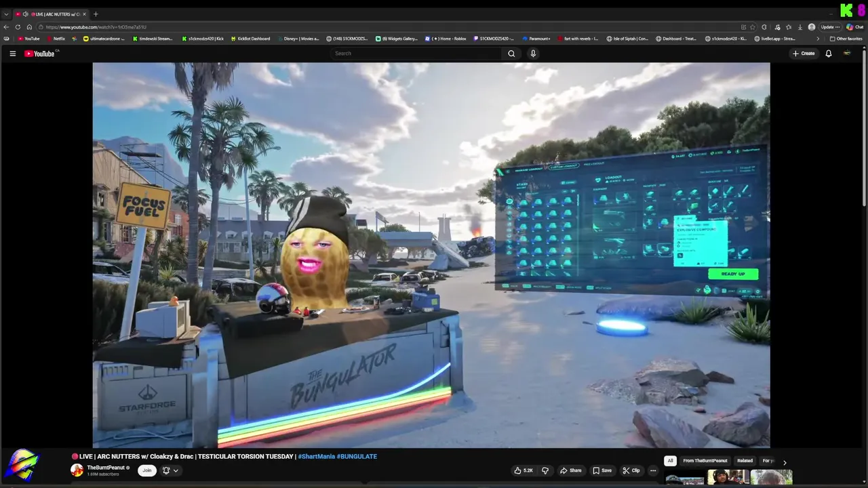Like the video with 5.2K likes

(x=524, y=470)
